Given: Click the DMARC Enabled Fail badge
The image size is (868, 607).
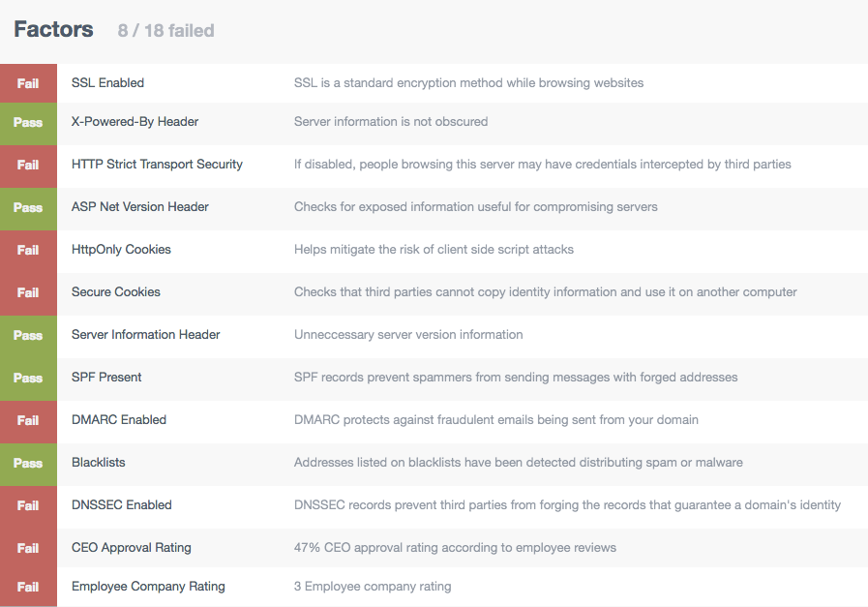Looking at the screenshot, I should 28,420.
